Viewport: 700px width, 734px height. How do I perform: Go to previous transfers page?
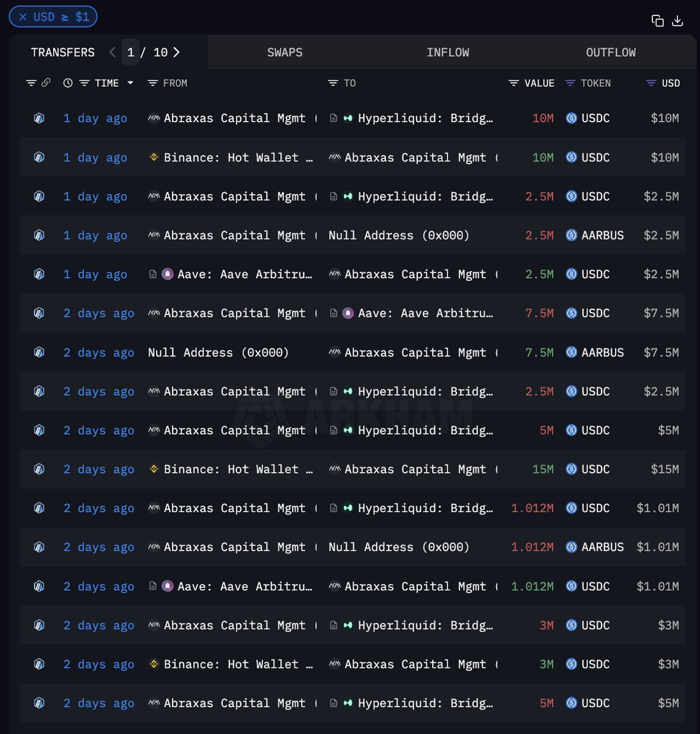click(112, 53)
